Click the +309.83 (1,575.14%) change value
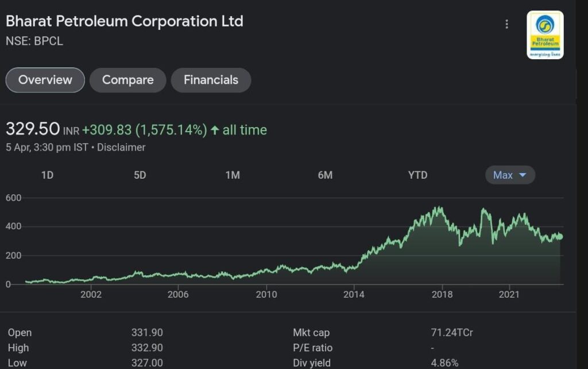The height and width of the screenshot is (369, 588). pos(144,130)
